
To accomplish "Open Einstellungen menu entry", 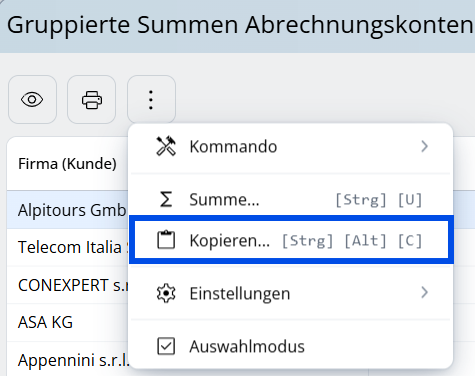I will tap(291, 293).
